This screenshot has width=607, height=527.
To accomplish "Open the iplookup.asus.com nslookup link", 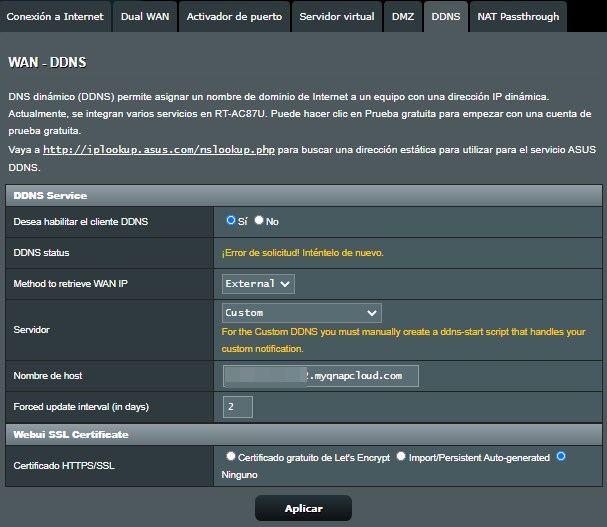I will (159, 149).
